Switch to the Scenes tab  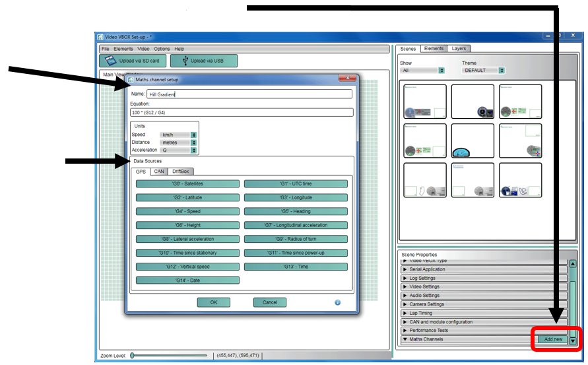tap(408, 49)
